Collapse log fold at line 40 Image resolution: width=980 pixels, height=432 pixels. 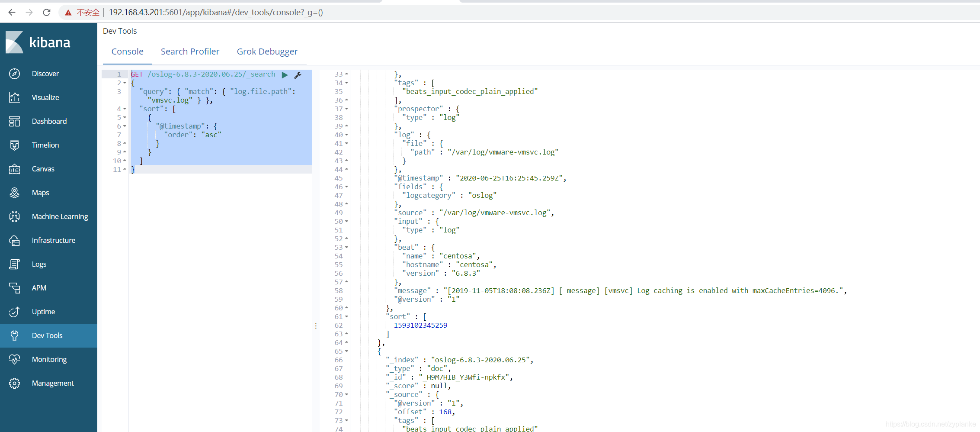[346, 135]
